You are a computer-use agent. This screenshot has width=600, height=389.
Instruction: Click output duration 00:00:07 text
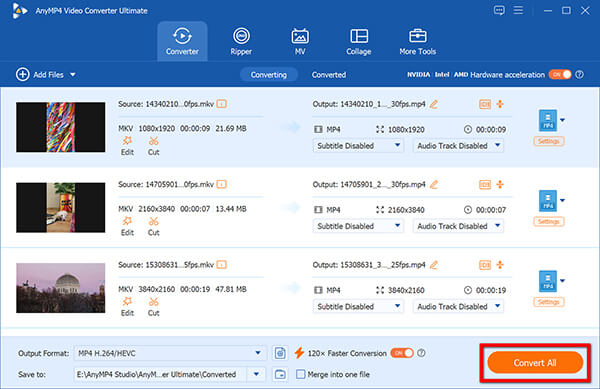point(491,210)
